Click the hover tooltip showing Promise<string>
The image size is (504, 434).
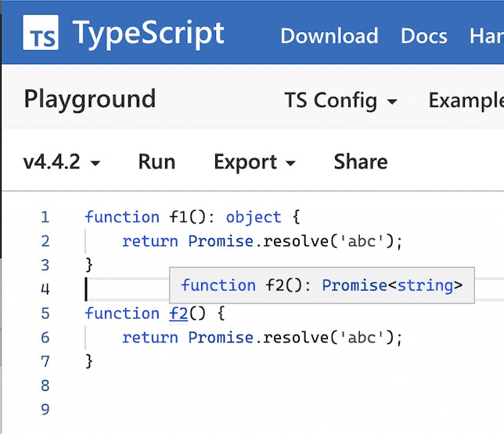coord(322,285)
